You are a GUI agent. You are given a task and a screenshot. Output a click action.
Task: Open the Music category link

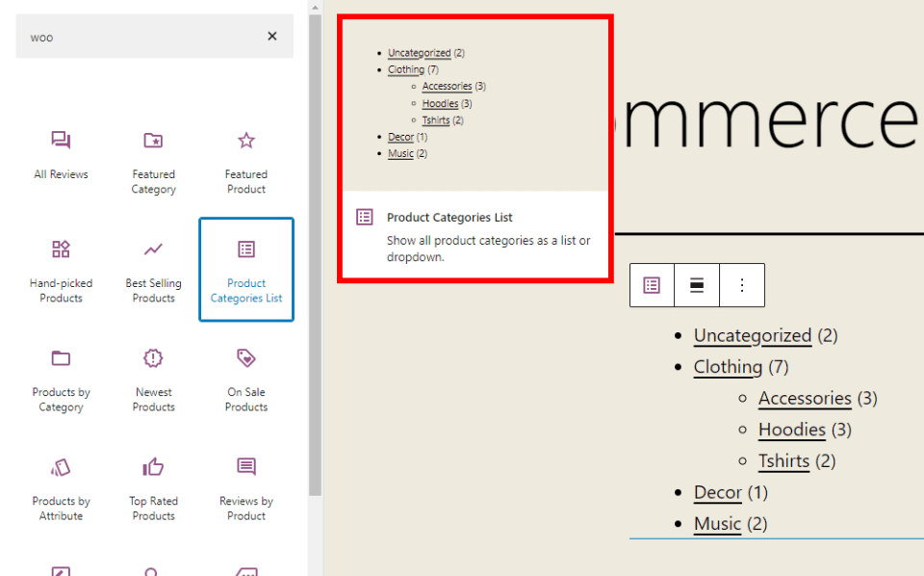[717, 523]
